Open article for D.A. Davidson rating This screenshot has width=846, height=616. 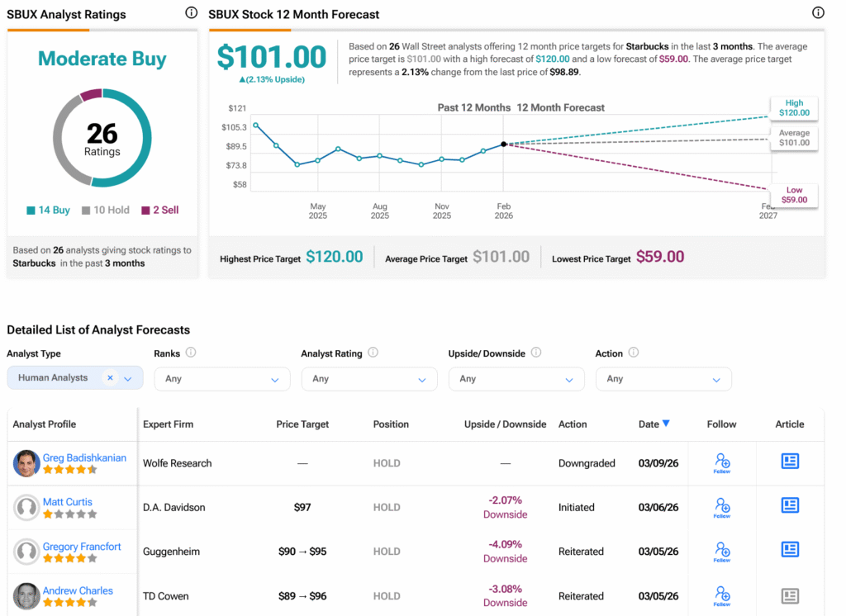[x=790, y=506]
